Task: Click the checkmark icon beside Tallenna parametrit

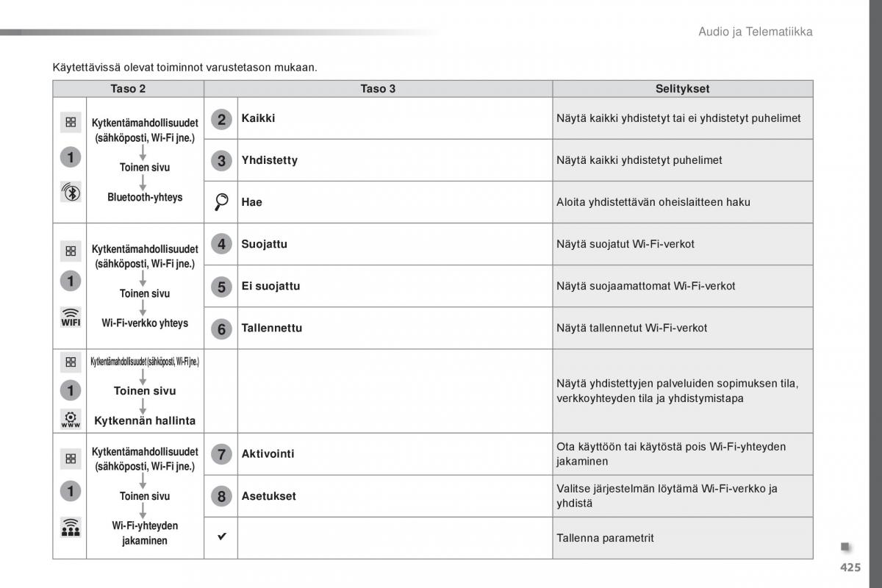Action: (x=221, y=537)
